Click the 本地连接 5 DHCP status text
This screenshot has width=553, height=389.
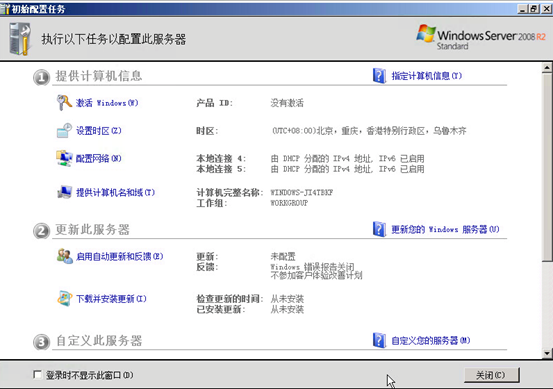(x=347, y=169)
